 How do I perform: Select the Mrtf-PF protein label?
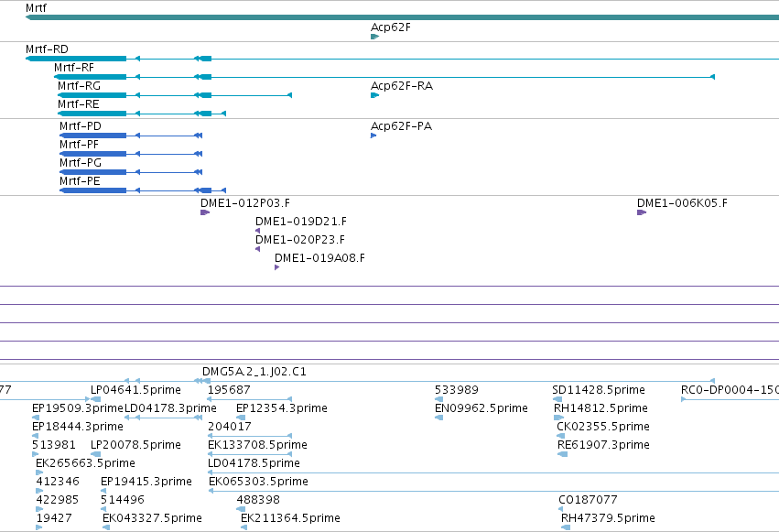(79, 145)
